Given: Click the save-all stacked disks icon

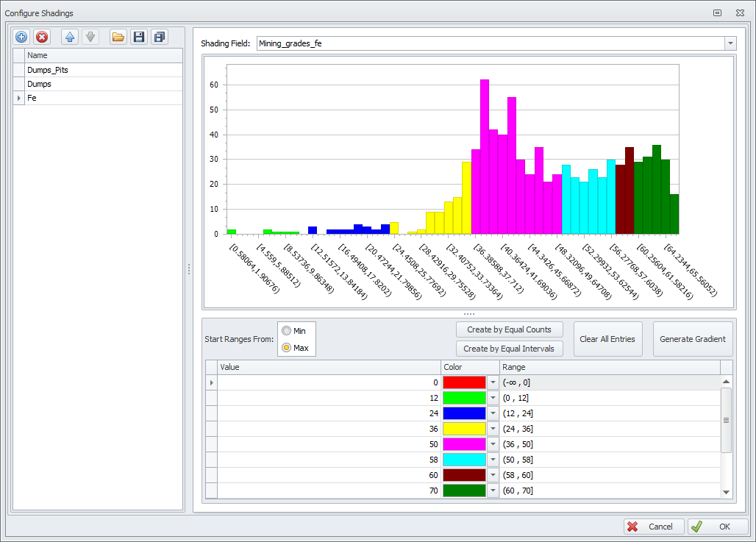Looking at the screenshot, I should point(159,37).
